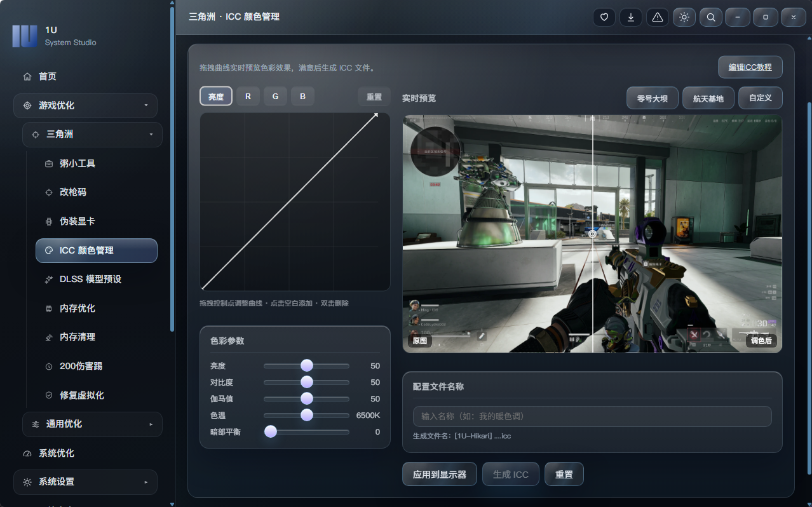Viewport: 812px width, 507px height.
Task: Expand the 通用优化 section
Action: tap(92, 424)
